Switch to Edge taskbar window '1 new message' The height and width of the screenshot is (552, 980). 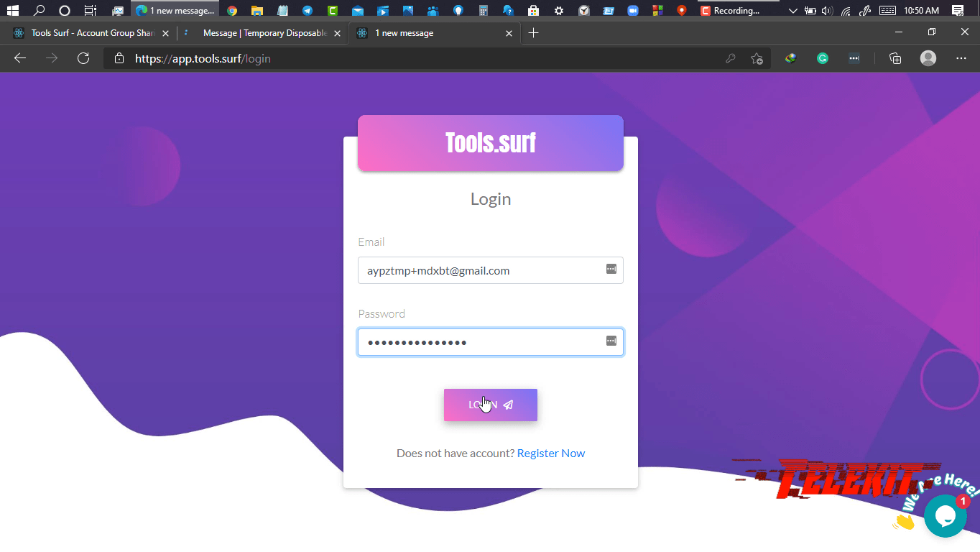[175, 11]
